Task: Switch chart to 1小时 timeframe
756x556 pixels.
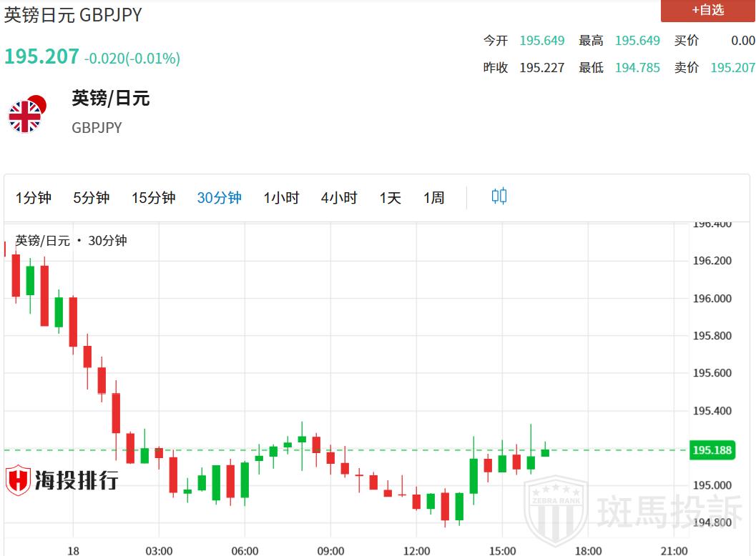Action: [x=281, y=198]
